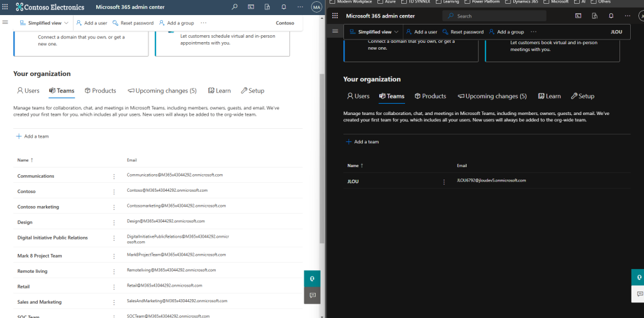
Task: Sort by Name column in Contoso window
Action: [25, 160]
